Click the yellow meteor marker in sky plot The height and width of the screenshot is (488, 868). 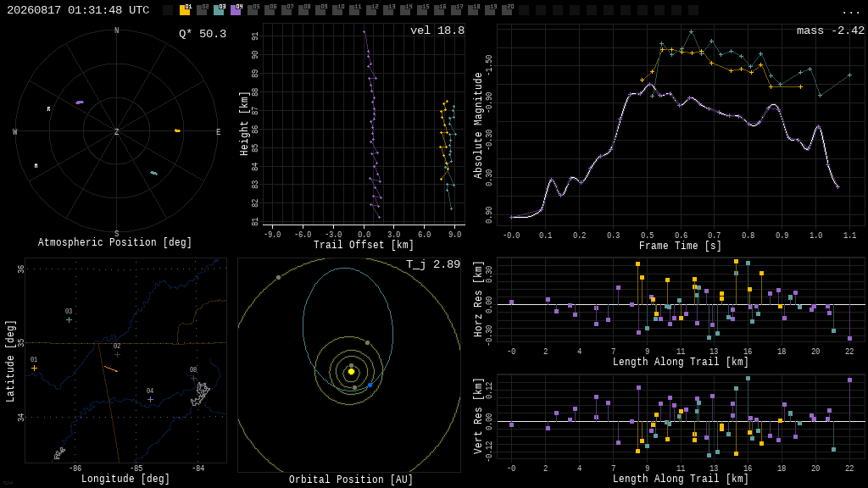(x=177, y=130)
